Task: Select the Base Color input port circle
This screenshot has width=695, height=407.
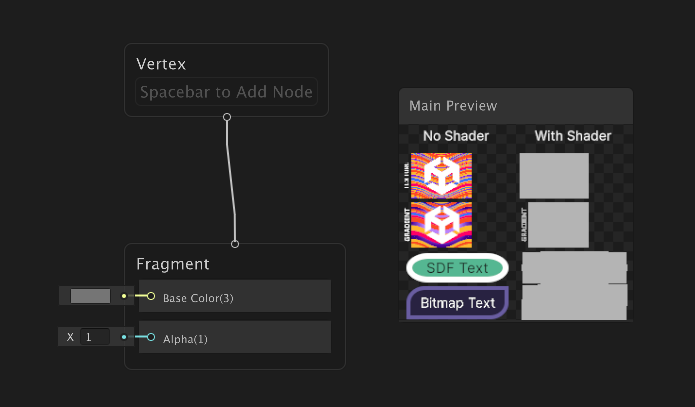Action: pos(151,296)
